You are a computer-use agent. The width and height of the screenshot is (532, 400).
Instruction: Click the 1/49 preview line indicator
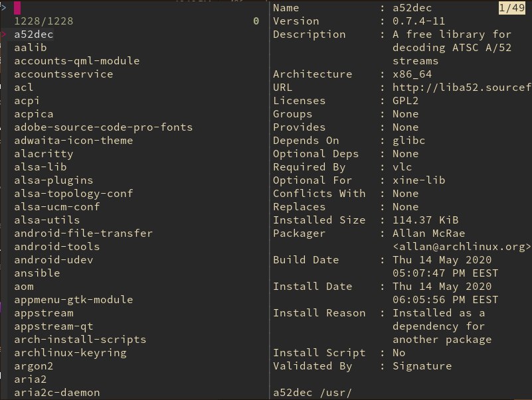click(511, 8)
